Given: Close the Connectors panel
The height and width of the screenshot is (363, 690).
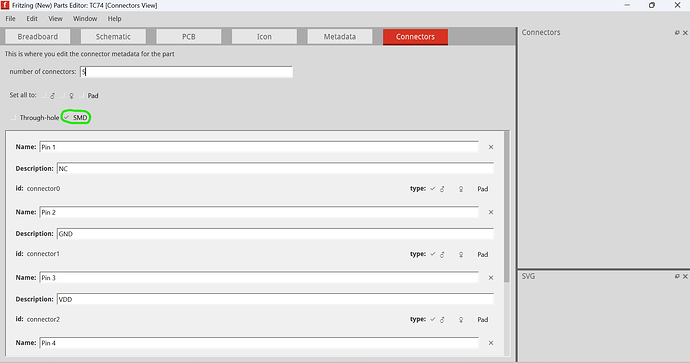Looking at the screenshot, I should click(685, 33).
